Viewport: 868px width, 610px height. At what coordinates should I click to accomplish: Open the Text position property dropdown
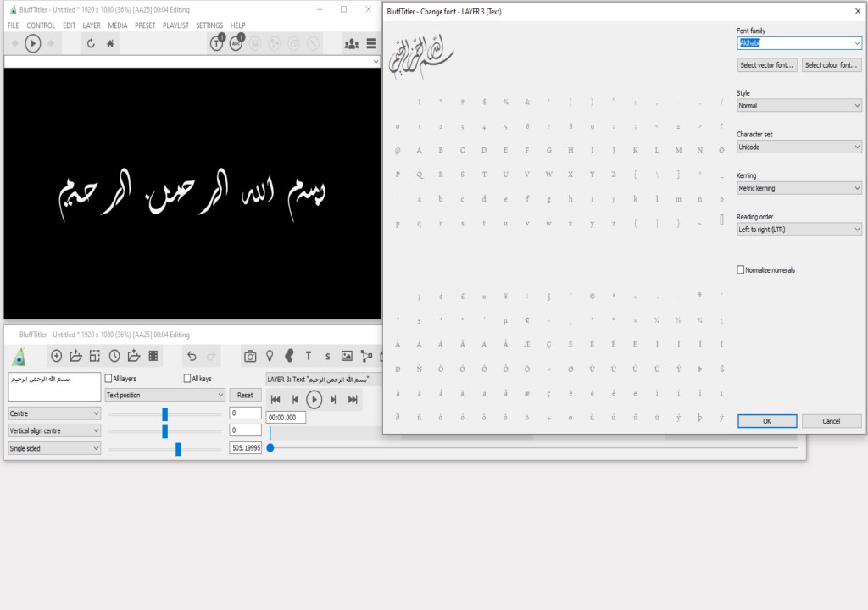coord(165,395)
